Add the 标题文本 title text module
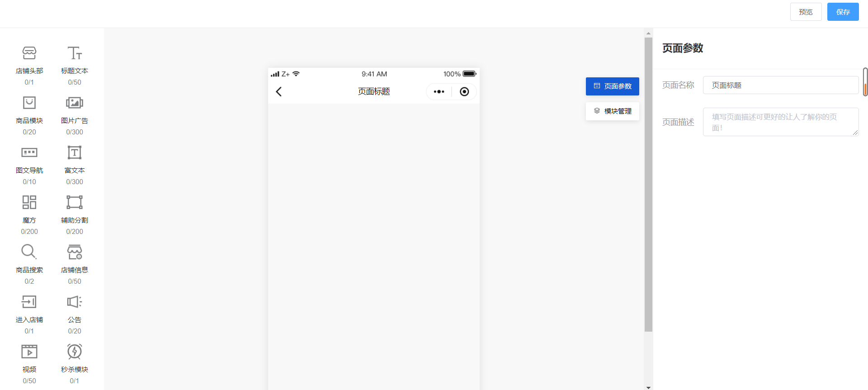The width and height of the screenshot is (868, 390). 75,65
